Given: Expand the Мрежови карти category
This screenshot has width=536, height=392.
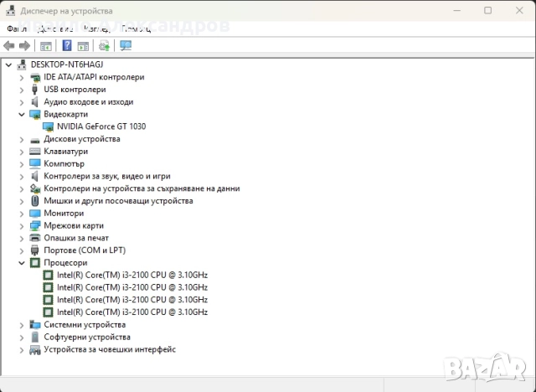Looking at the screenshot, I should coord(22,226).
